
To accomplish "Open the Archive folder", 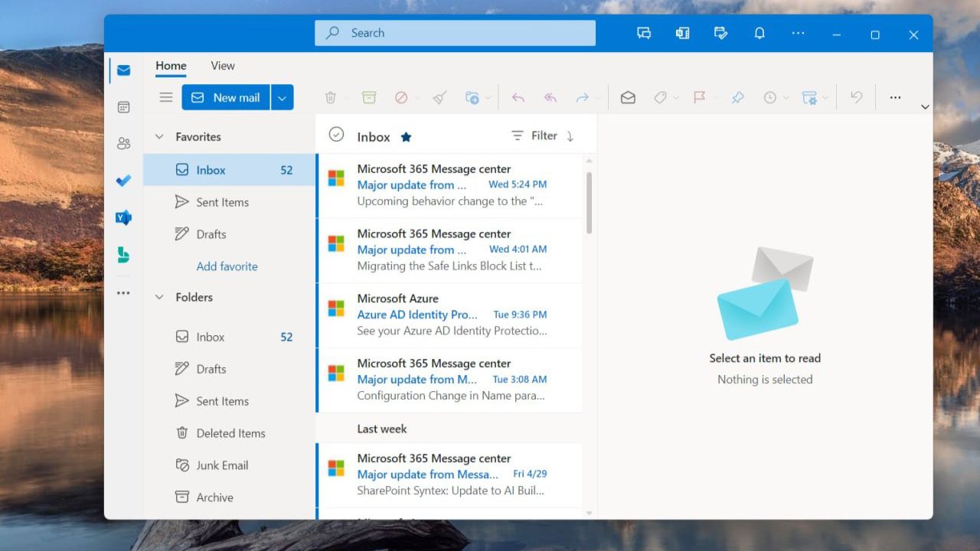I will point(229,497).
